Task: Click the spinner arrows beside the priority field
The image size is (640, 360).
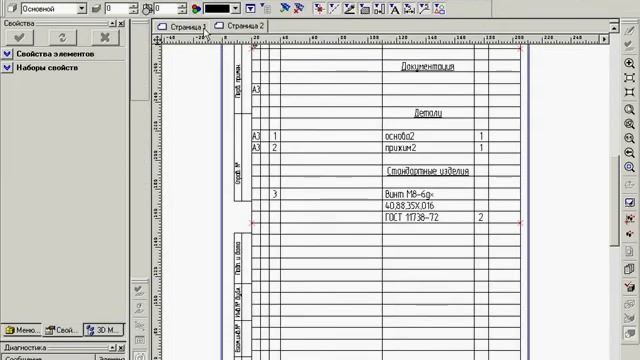Action: [182, 9]
